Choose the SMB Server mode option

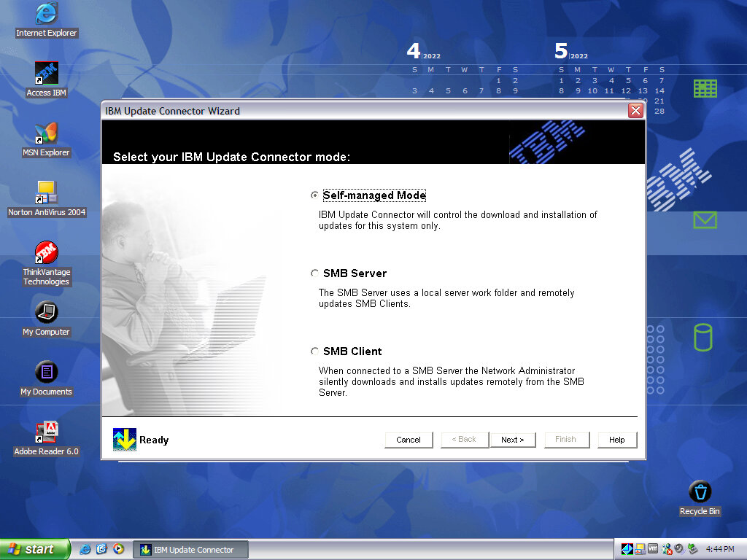[315, 273]
